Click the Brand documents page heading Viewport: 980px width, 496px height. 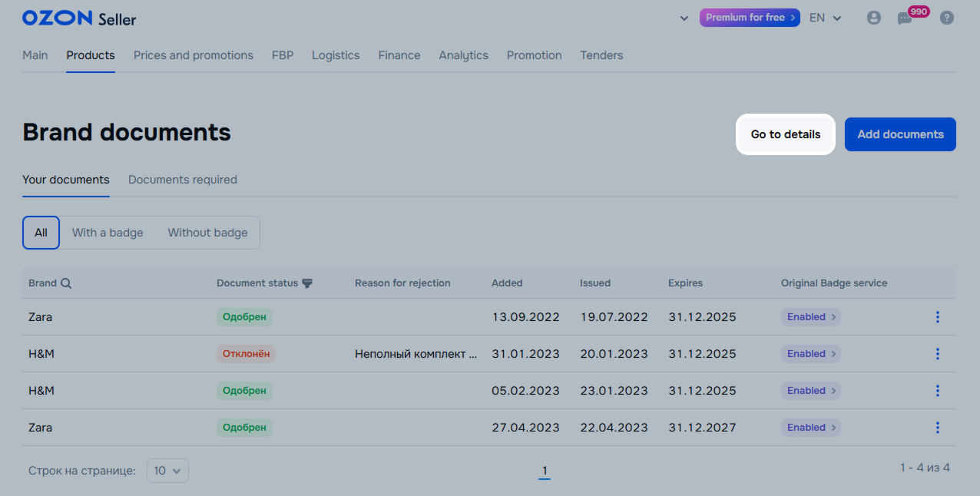click(127, 132)
